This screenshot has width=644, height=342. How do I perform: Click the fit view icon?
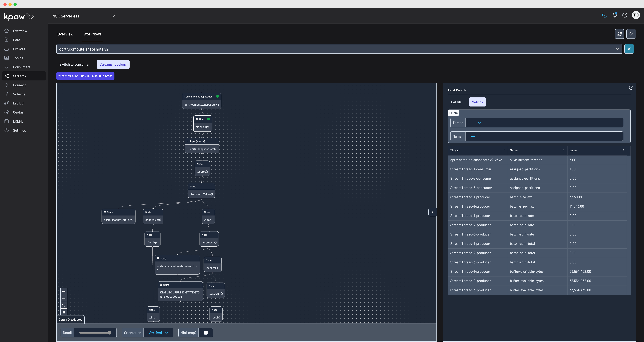coord(64,305)
